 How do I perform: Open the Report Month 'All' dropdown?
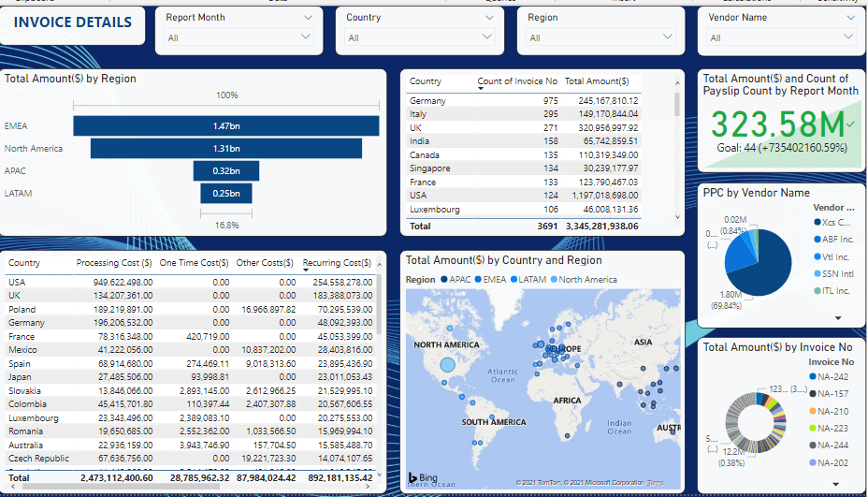(x=239, y=37)
